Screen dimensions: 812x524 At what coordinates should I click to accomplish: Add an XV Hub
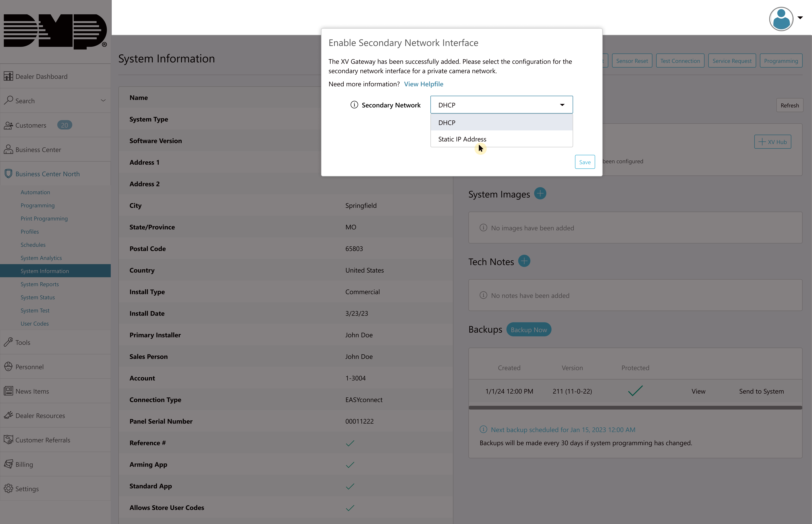pos(772,142)
